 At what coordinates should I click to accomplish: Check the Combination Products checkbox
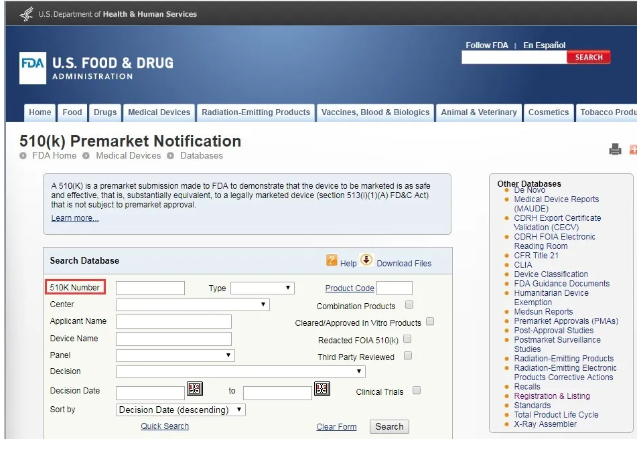click(409, 305)
